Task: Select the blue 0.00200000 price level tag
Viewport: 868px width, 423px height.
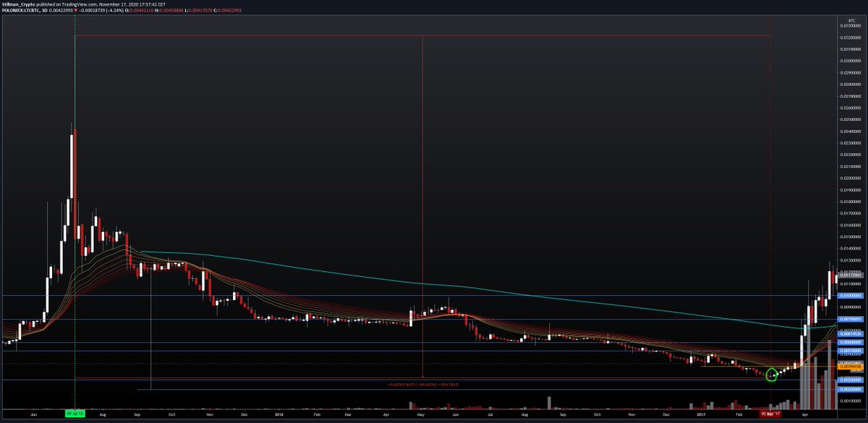Action: coord(851,389)
